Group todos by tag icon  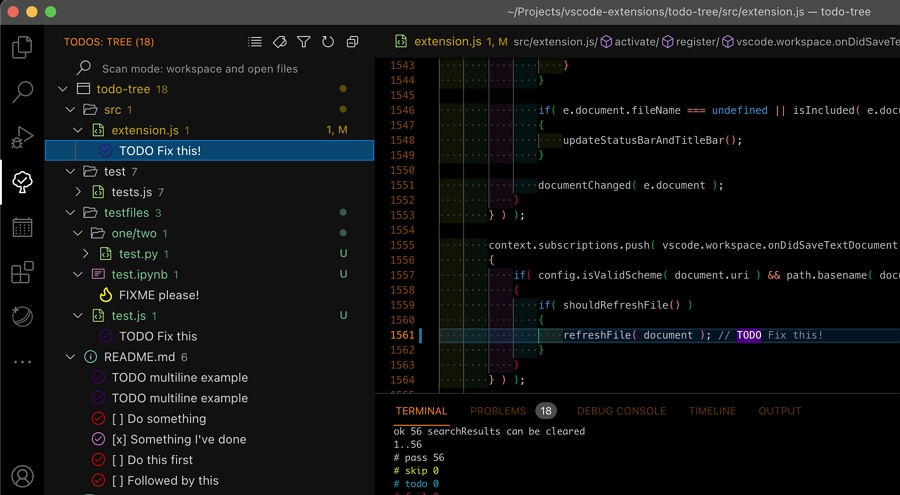click(x=280, y=41)
